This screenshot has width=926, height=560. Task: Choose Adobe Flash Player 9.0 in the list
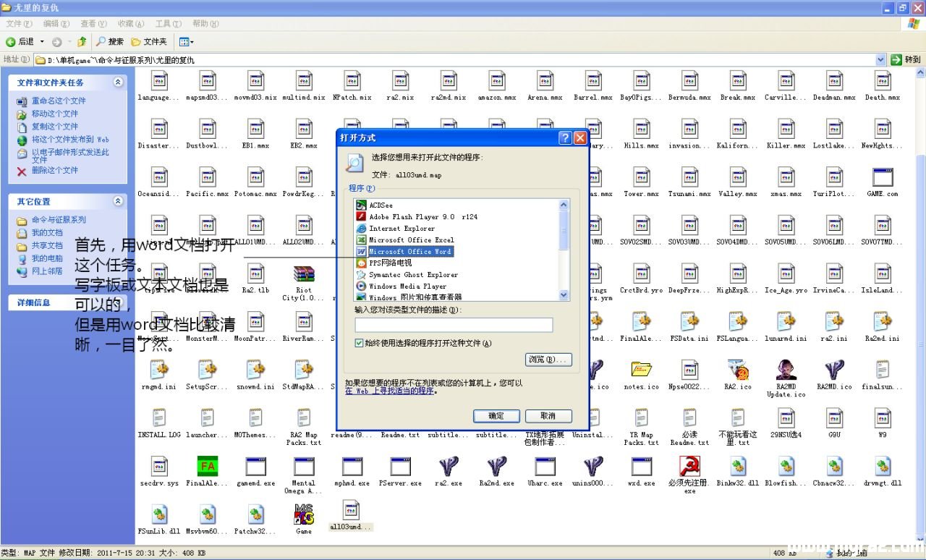(423, 217)
